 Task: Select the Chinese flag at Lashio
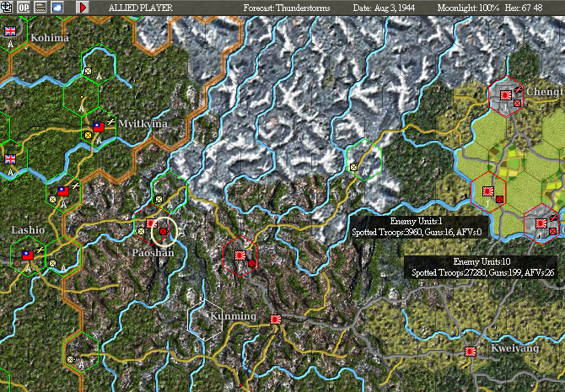pyautogui.click(x=28, y=255)
